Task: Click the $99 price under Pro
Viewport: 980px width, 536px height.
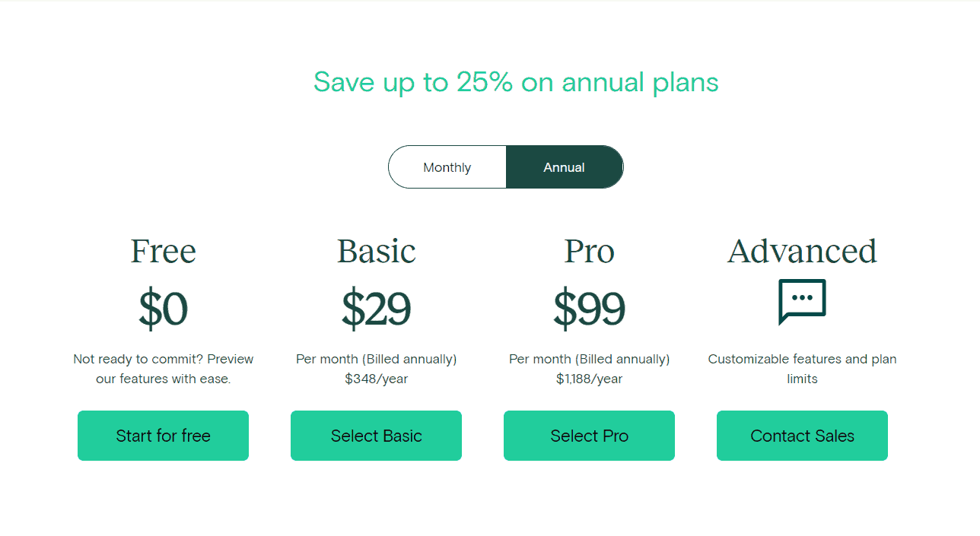Action: click(589, 307)
